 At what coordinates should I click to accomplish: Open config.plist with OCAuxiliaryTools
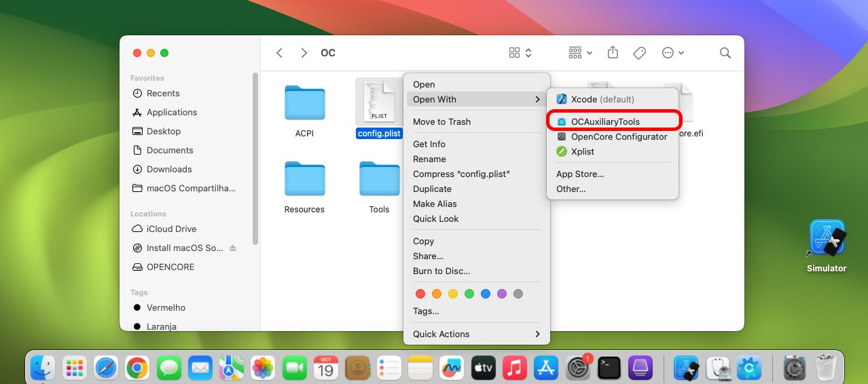click(604, 121)
